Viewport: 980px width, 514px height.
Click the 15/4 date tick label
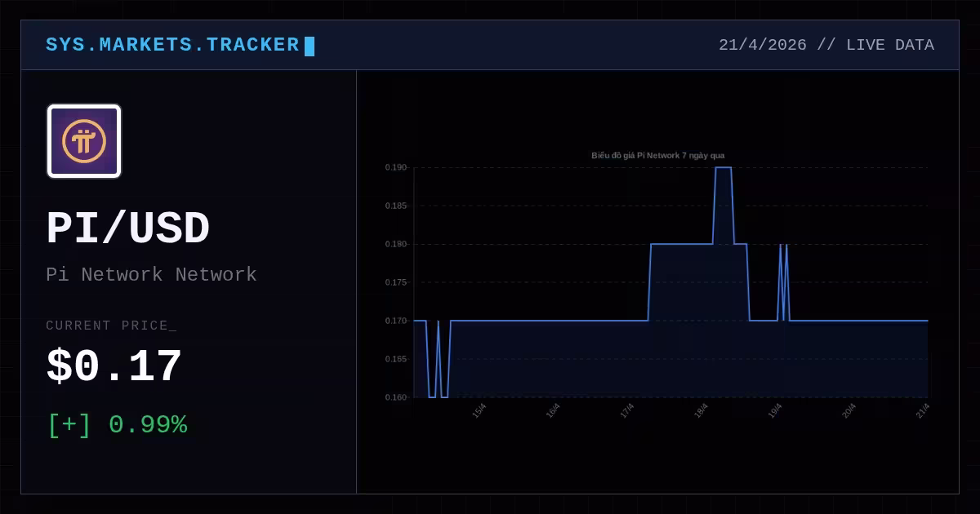coord(479,410)
